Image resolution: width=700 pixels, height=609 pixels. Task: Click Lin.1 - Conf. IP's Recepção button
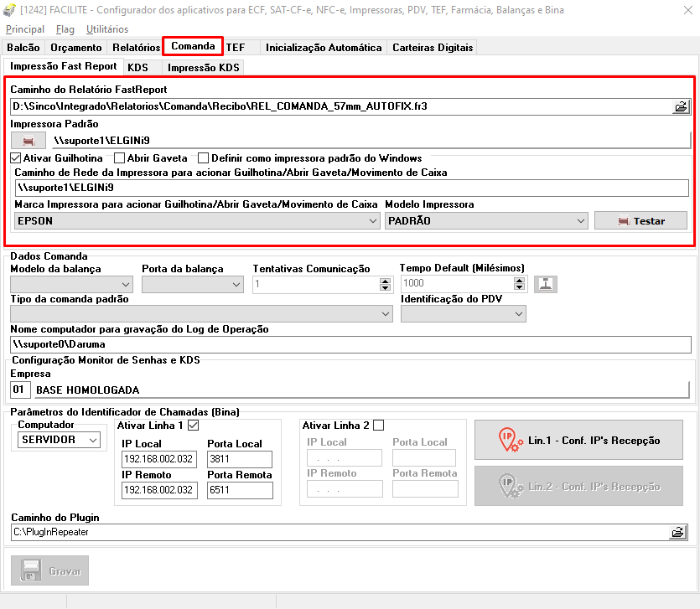click(x=578, y=440)
